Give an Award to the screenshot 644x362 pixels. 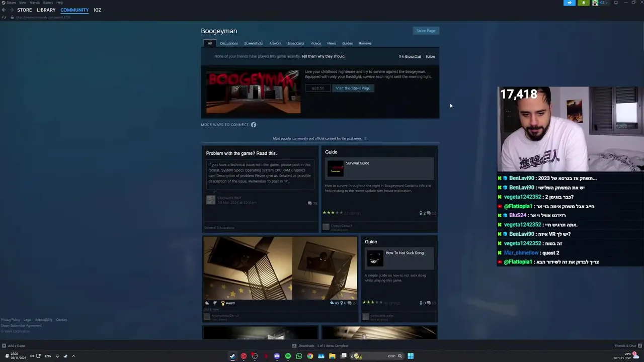point(228,303)
